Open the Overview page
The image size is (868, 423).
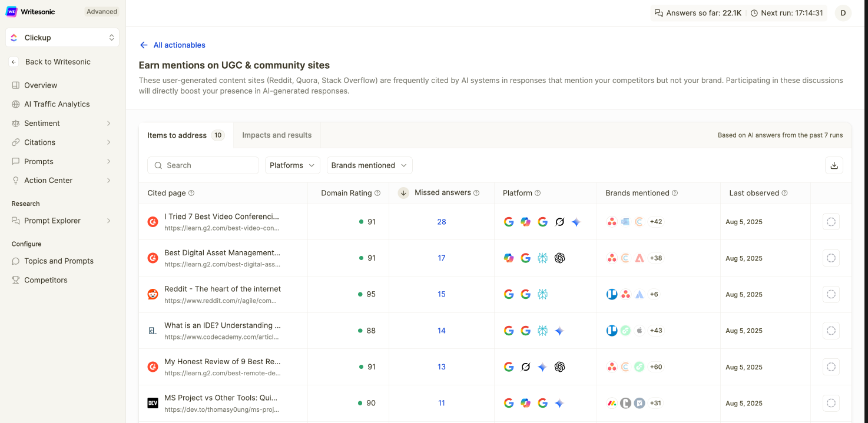(x=41, y=85)
